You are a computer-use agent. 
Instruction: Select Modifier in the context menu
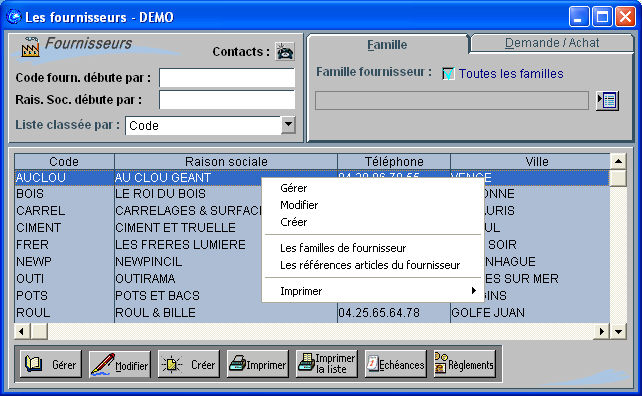click(299, 205)
